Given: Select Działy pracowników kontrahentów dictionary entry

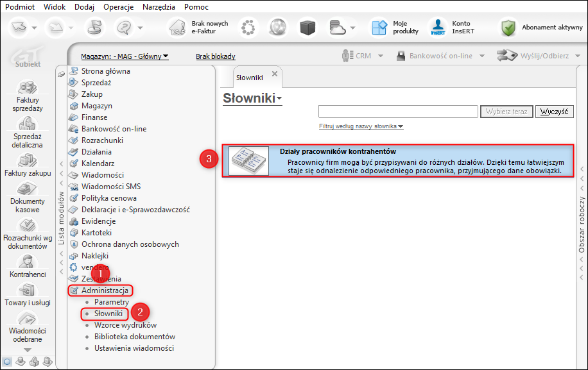Looking at the screenshot, I should pos(398,161).
